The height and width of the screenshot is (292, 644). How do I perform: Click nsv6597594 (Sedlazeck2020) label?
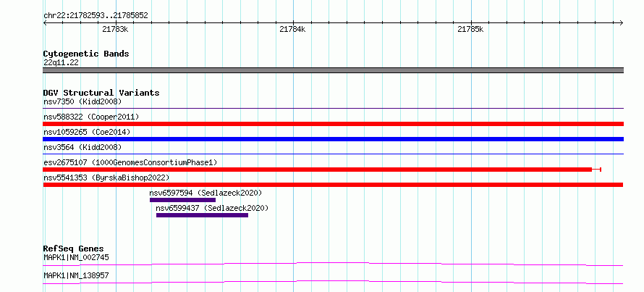click(x=206, y=193)
